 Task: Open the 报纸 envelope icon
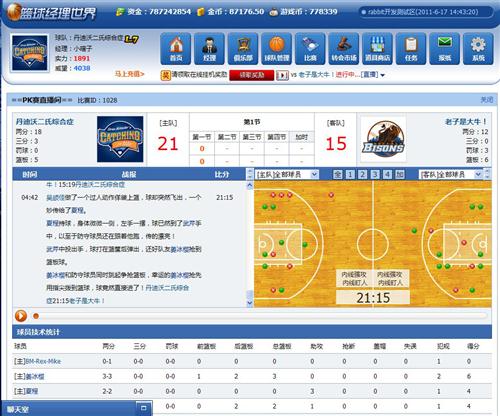(445, 49)
